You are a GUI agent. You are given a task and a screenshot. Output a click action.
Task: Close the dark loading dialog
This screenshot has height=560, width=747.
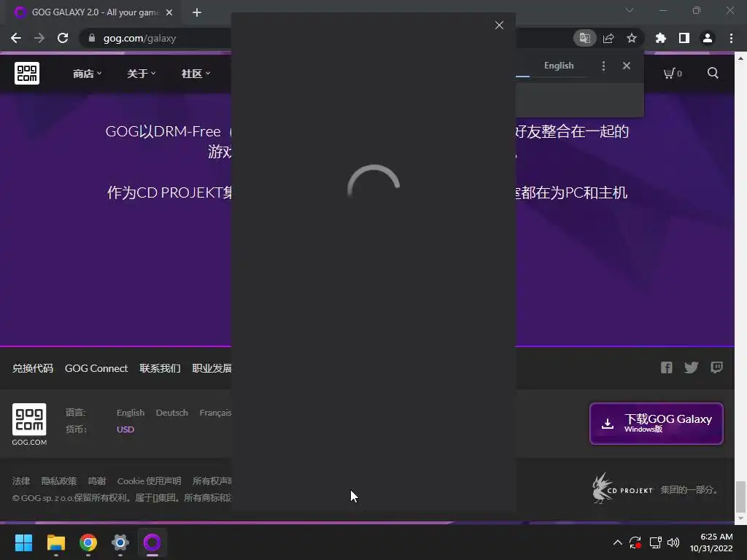click(499, 26)
